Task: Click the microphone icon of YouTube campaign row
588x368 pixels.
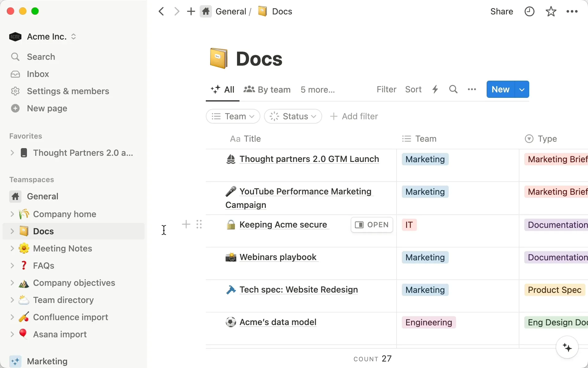Action: coord(231,192)
